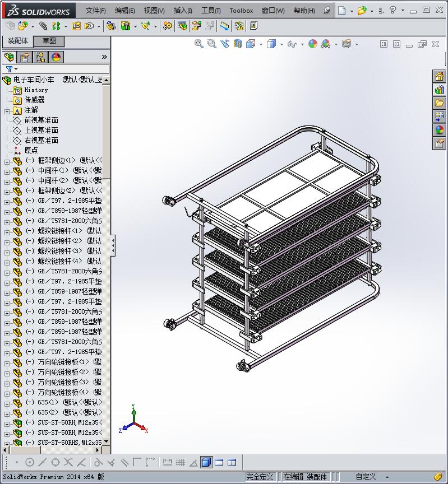Screen dimensions: 448x484
Task: Click the feature tree scroll down arrow
Action: pos(107,441)
